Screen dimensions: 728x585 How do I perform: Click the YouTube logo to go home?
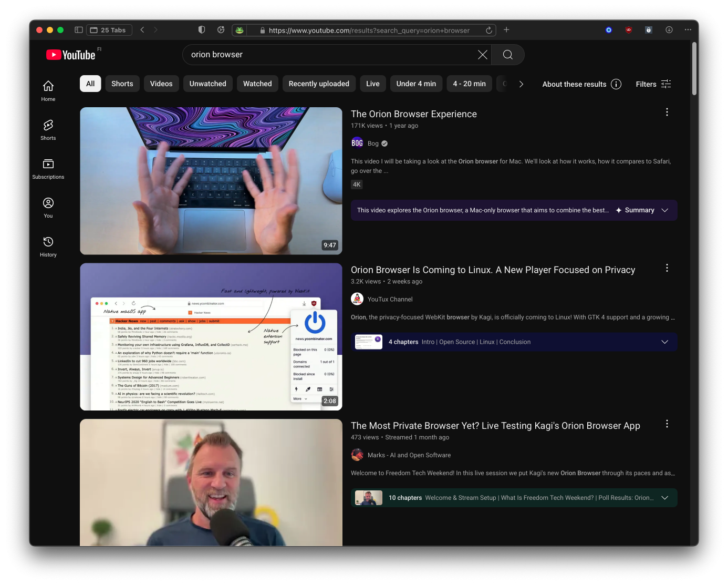pos(71,55)
